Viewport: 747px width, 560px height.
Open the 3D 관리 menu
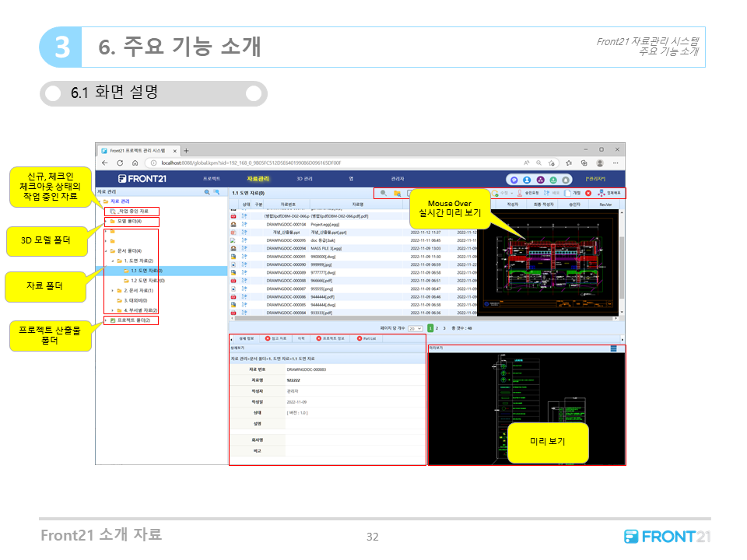(x=304, y=179)
